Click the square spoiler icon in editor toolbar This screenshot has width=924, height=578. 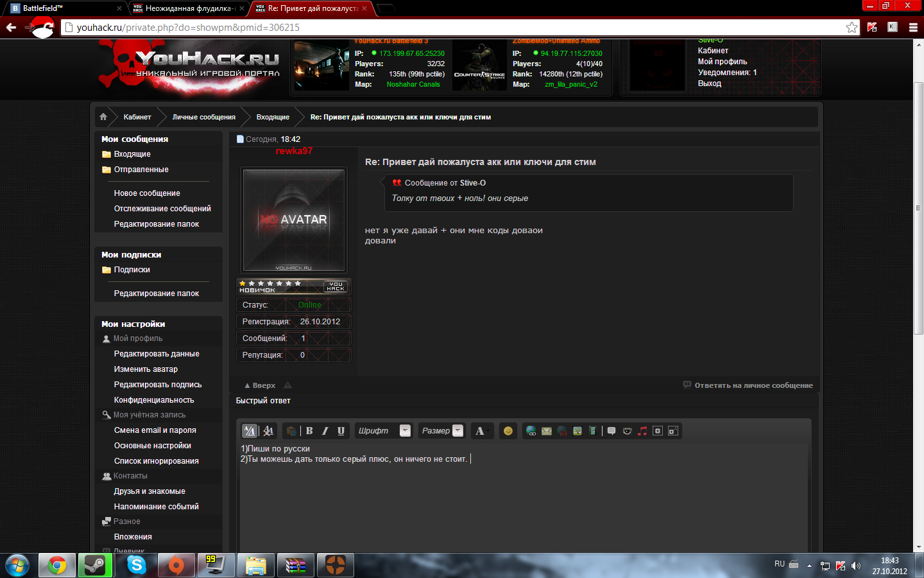658,431
